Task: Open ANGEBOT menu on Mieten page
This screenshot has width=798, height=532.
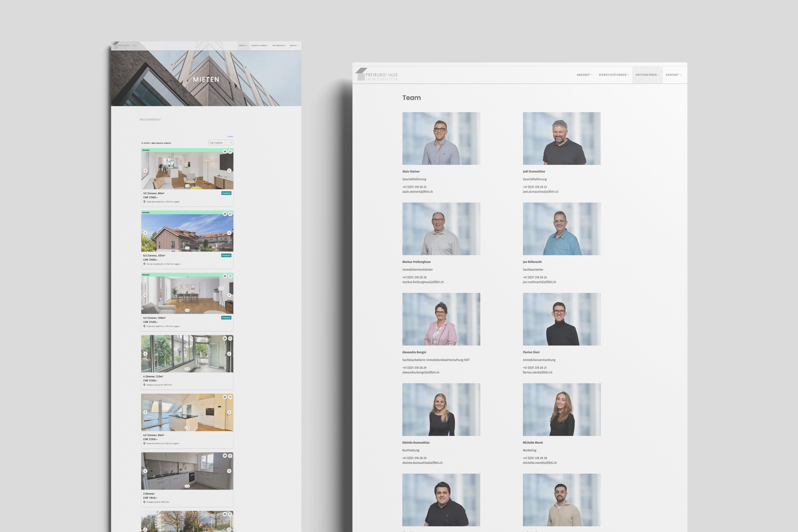Action: (243, 45)
